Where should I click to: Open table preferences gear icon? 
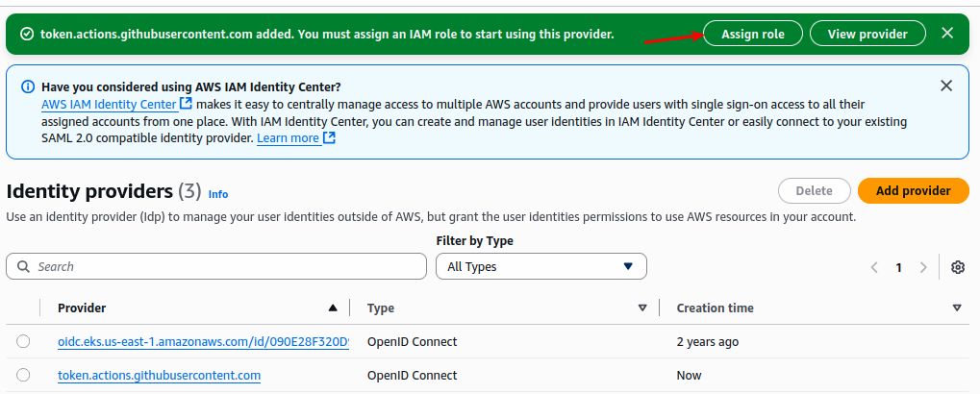[x=958, y=267]
